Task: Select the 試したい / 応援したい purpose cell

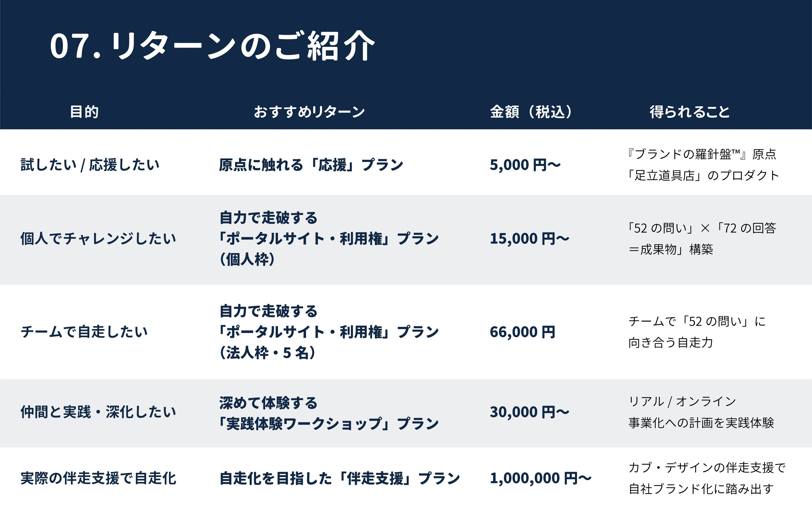Action: [90, 165]
